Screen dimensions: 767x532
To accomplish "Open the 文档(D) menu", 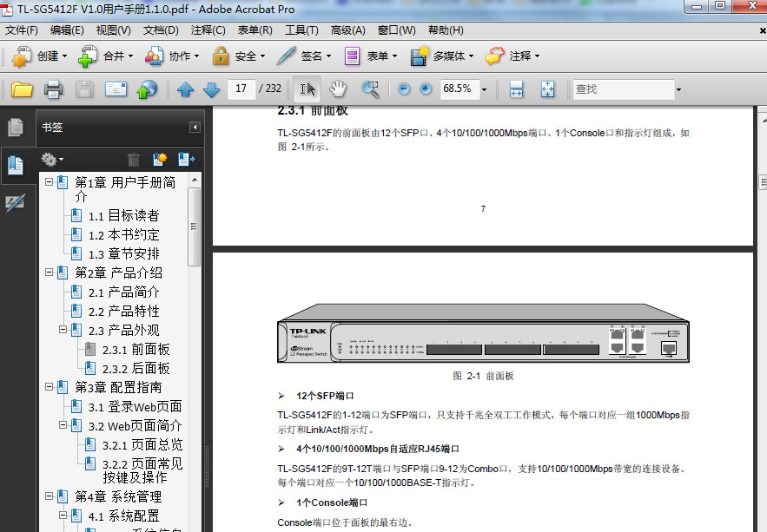I will (x=161, y=30).
